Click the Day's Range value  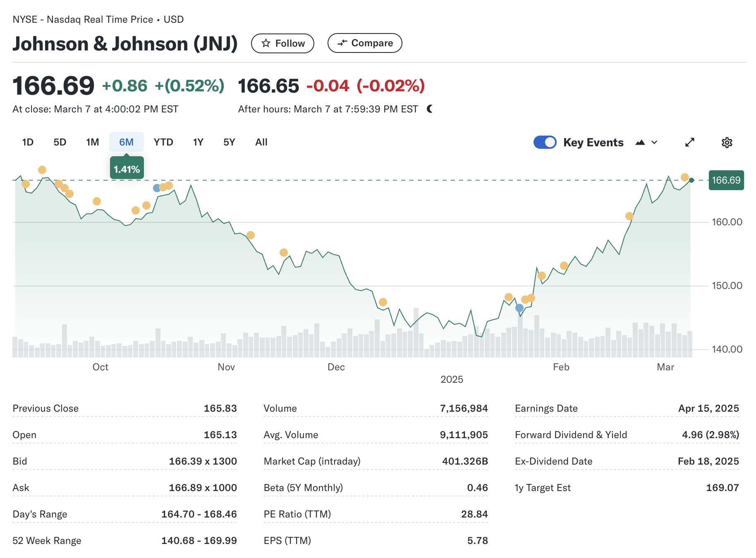199,514
